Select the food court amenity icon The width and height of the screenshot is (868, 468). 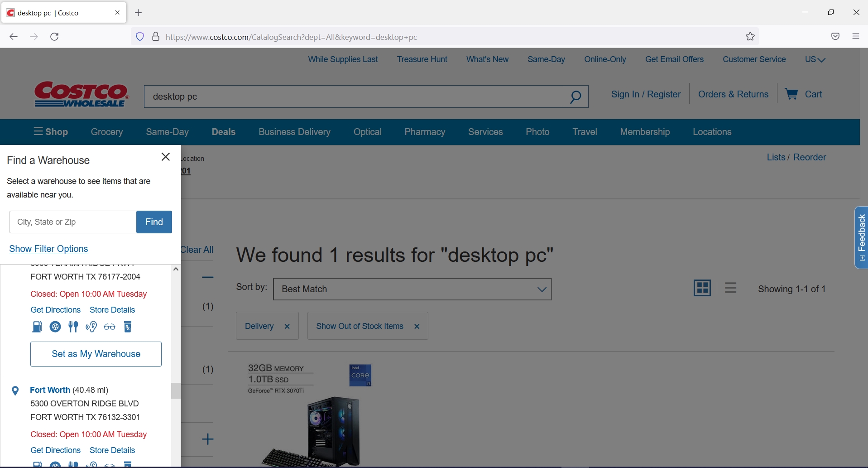[x=73, y=327]
